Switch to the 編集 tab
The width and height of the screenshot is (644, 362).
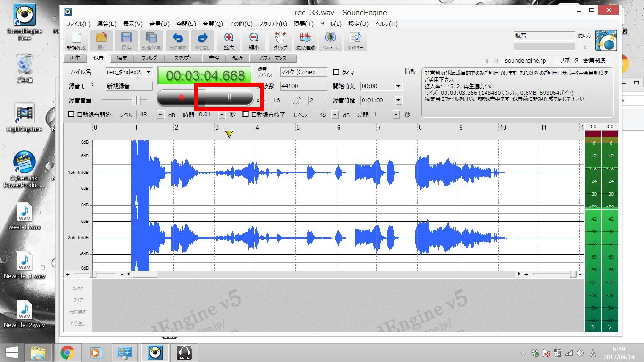click(x=122, y=58)
